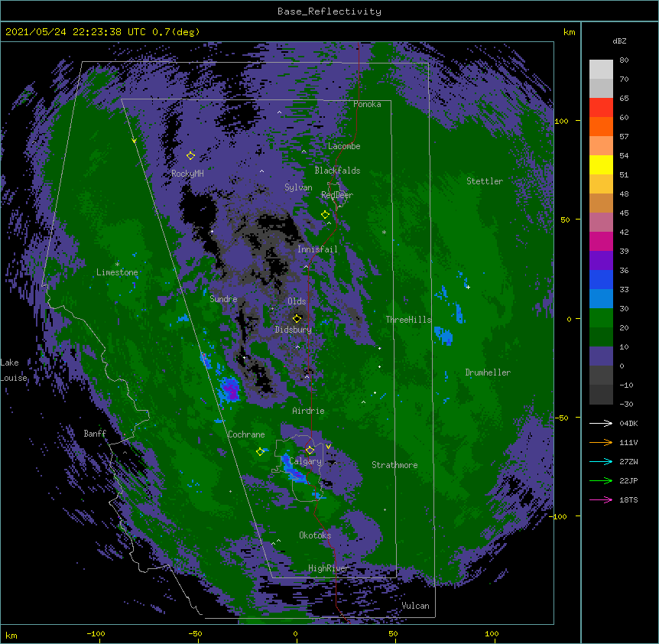Click the Strathmore city label
The width and height of the screenshot is (659, 644).
394,465
